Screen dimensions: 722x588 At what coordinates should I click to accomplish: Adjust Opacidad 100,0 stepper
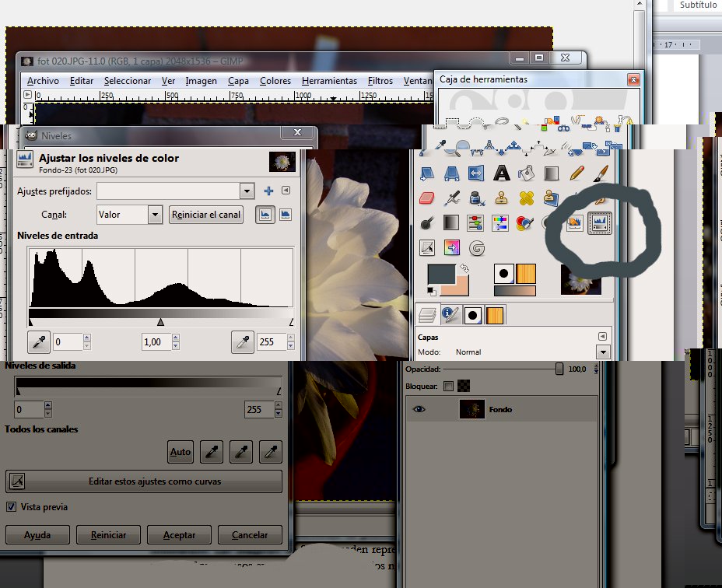(x=596, y=369)
